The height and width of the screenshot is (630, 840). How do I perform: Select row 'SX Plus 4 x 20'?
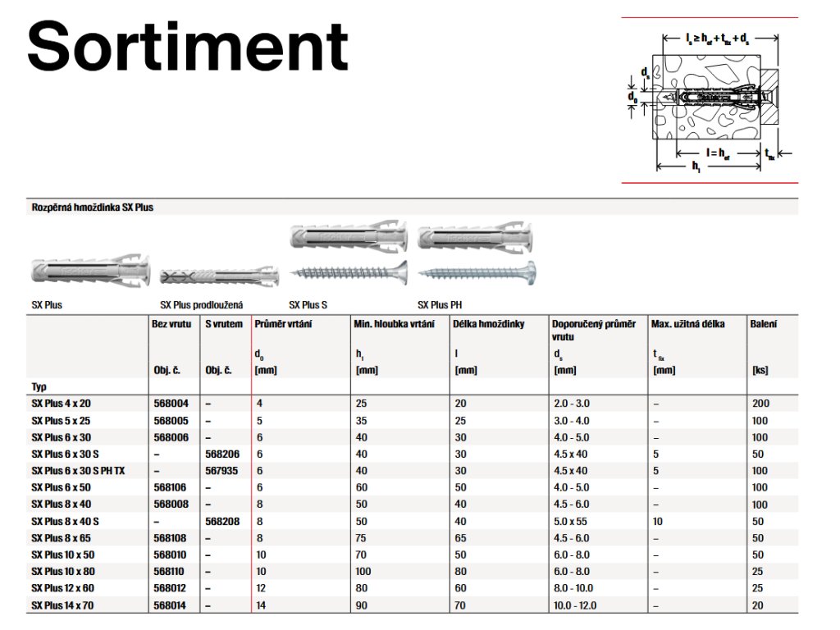point(413,404)
